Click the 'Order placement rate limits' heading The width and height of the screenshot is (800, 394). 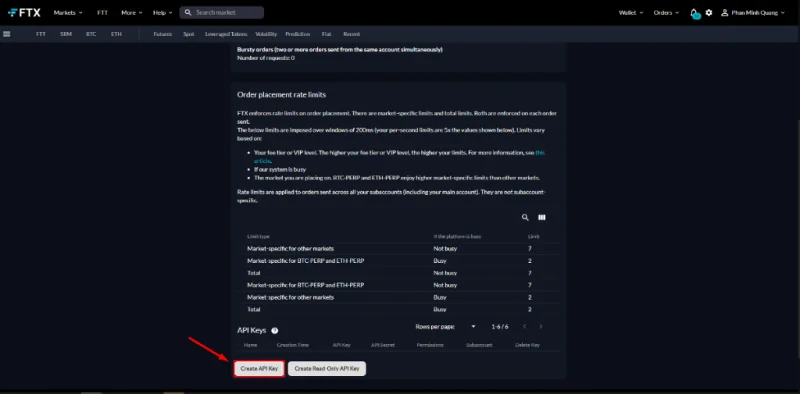point(281,95)
